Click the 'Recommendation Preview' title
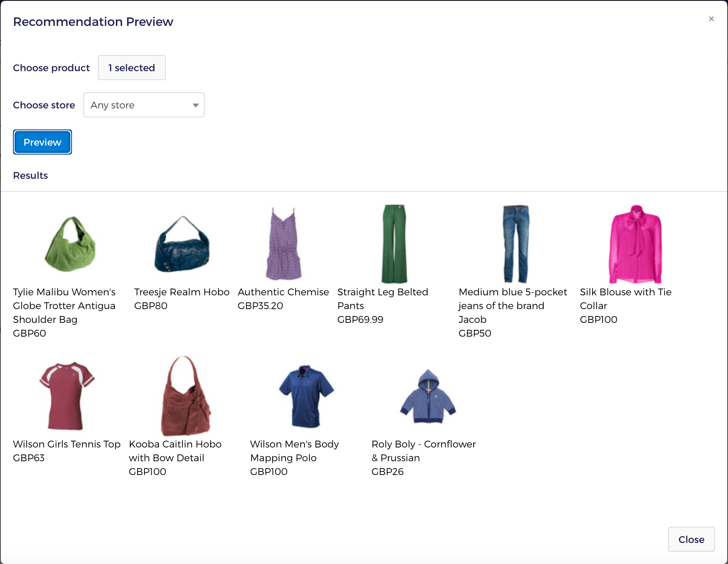The width and height of the screenshot is (728, 564). point(93,21)
